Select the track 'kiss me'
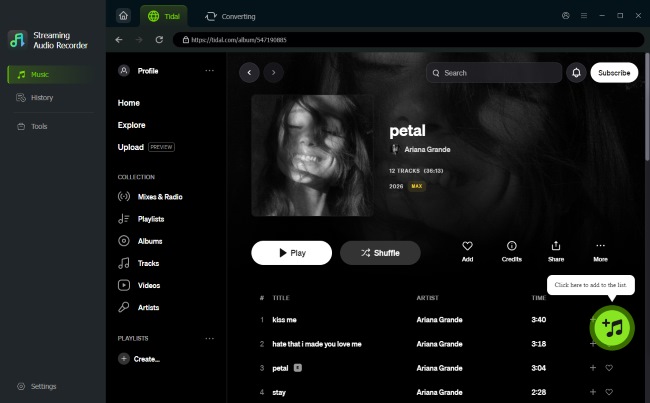The height and width of the screenshot is (403, 650). click(x=284, y=320)
